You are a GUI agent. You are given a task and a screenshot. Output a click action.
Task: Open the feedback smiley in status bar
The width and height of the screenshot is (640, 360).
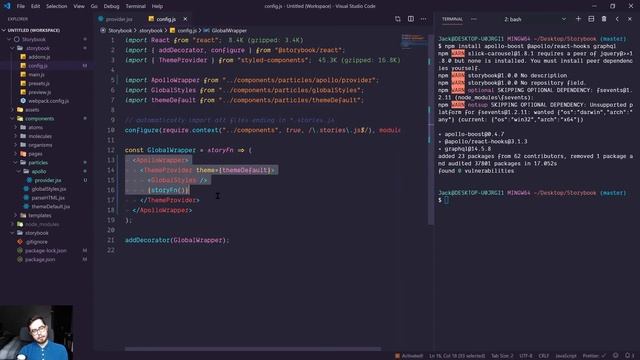point(616,356)
